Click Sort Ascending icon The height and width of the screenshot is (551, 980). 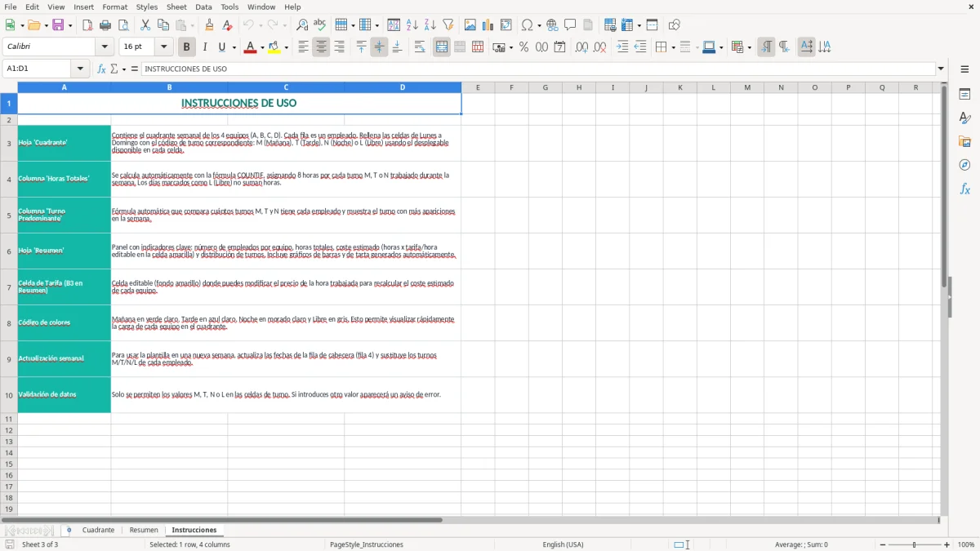[x=412, y=25]
